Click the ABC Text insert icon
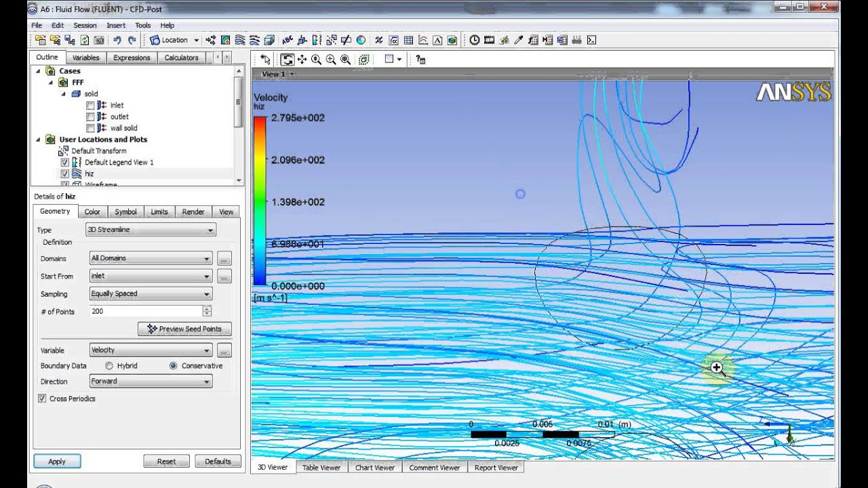 [x=288, y=40]
